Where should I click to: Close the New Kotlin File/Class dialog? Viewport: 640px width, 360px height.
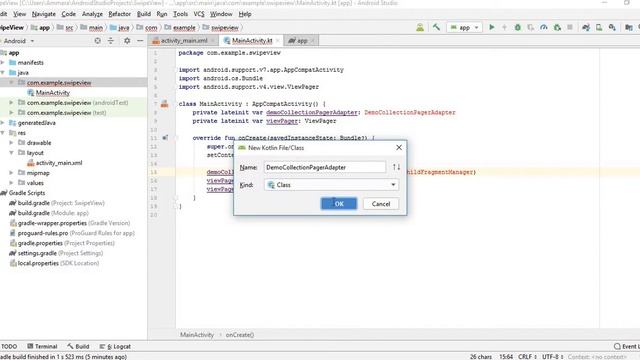point(399,147)
